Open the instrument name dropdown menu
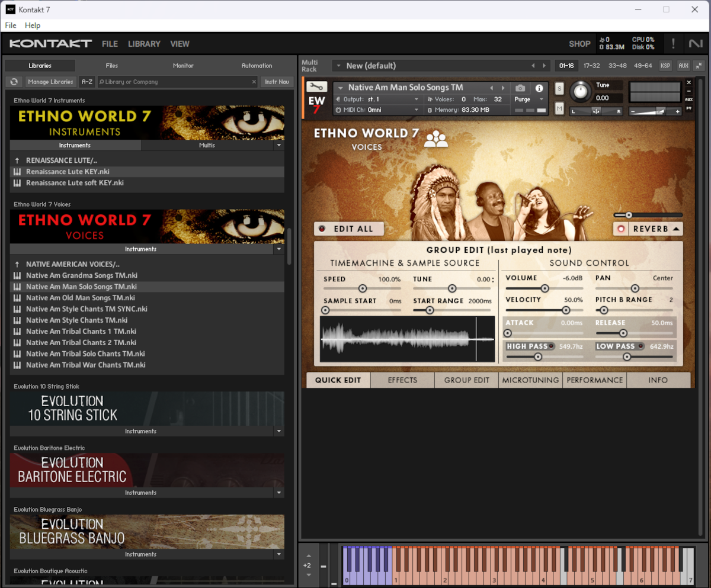Screen dimensions: 711x588 tap(341, 88)
